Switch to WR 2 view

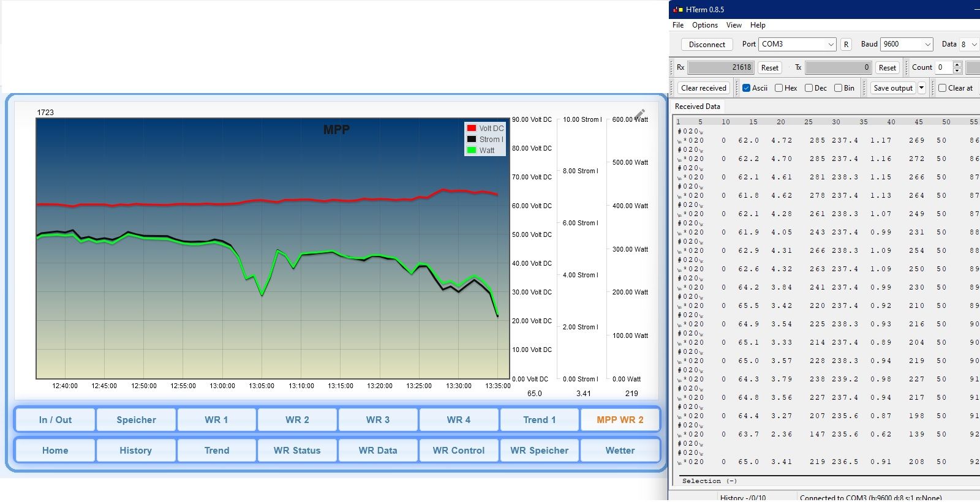point(297,420)
